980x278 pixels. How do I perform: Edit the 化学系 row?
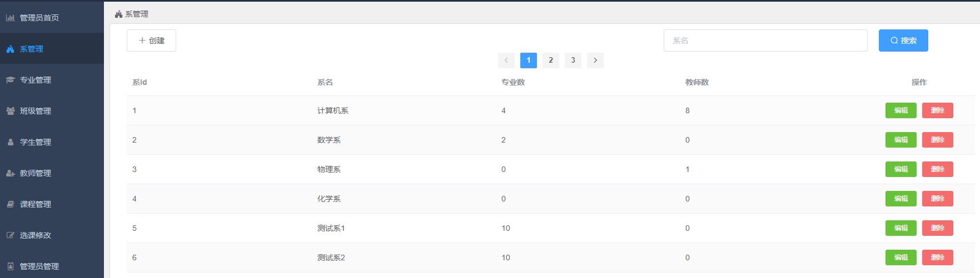(901, 199)
